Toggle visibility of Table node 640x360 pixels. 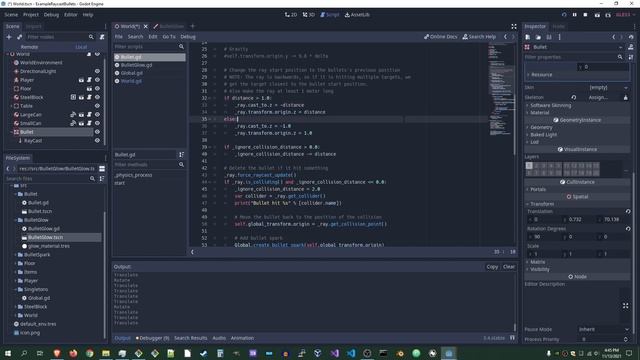click(97, 106)
